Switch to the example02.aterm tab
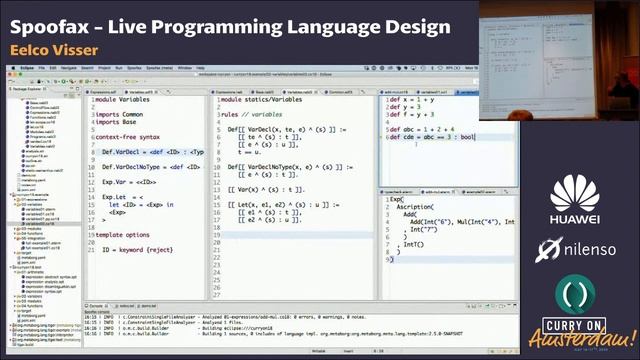This screenshot has height=360, width=640. (x=480, y=192)
